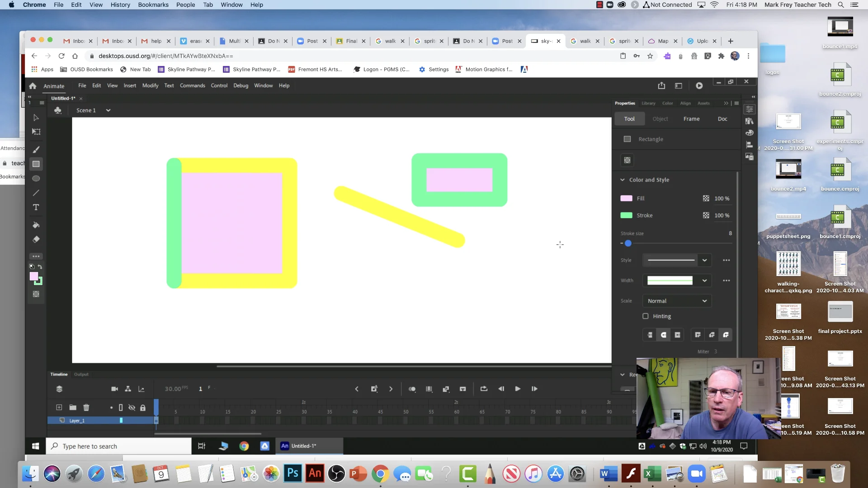
Task: Toggle show all layers as outlines
Action: point(121,408)
